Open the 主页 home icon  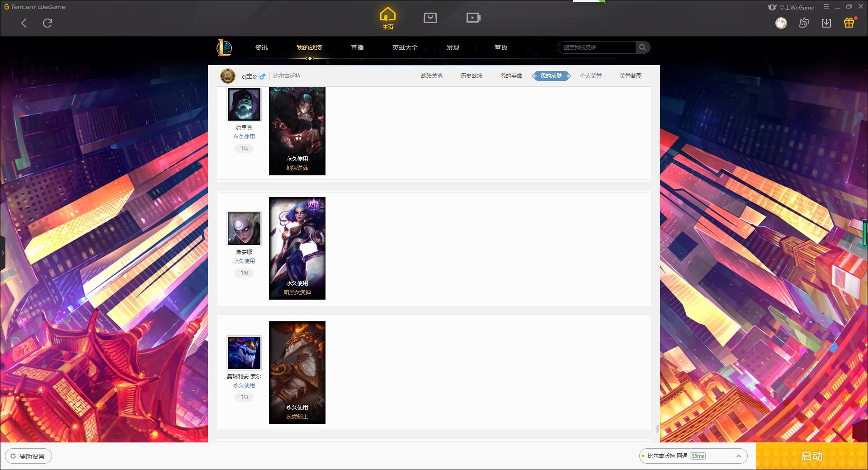tap(388, 19)
